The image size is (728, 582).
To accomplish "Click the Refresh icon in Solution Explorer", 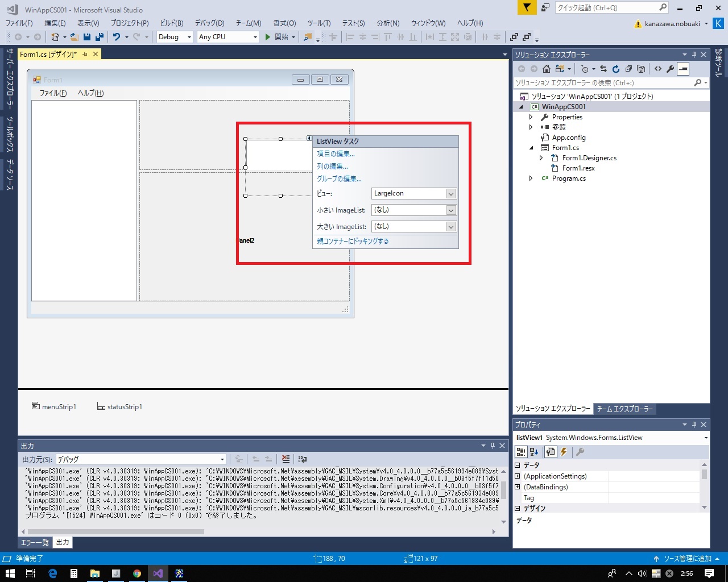I will 616,69.
